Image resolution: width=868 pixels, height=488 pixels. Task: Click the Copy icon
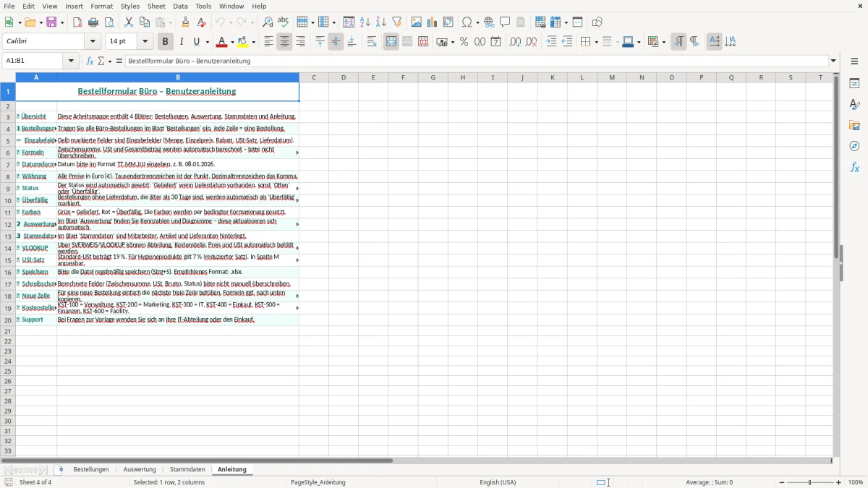(145, 22)
